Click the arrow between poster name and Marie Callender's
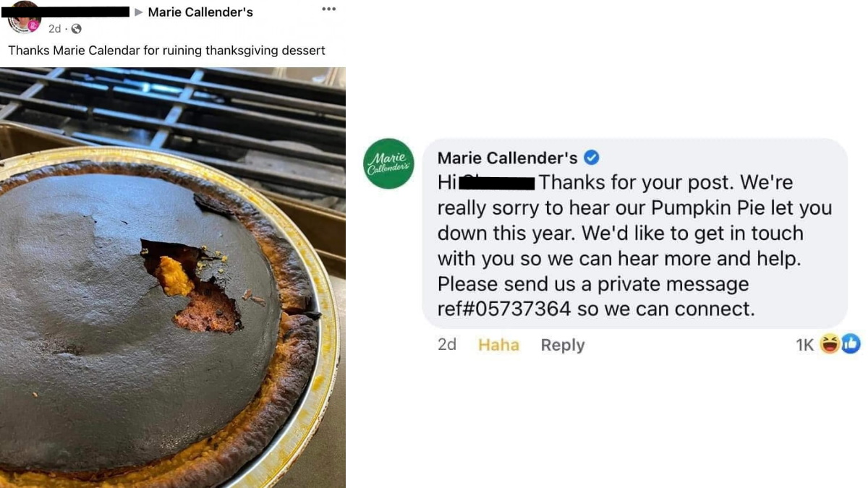The image size is (868, 488). pos(137,12)
